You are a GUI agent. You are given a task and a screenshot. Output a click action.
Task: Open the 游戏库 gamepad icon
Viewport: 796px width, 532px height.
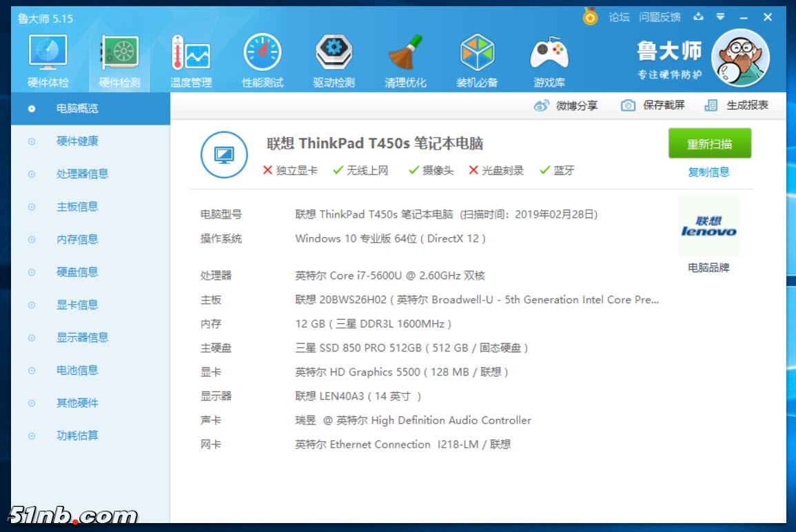549,54
